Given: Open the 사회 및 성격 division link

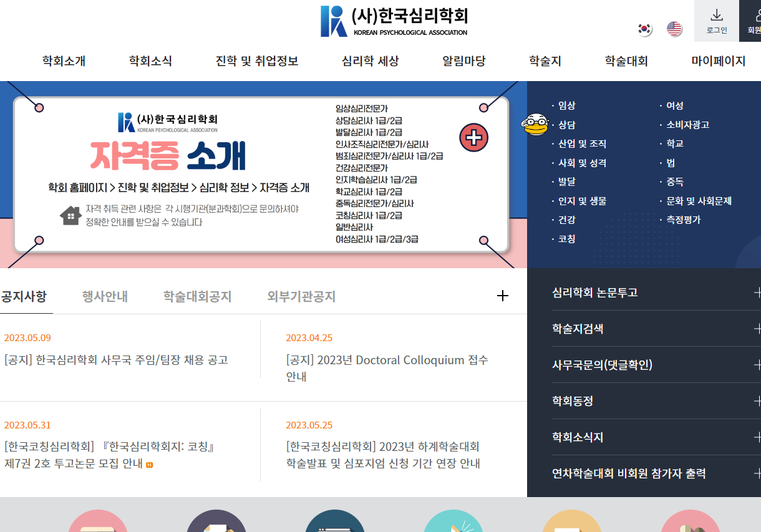Looking at the screenshot, I should [582, 163].
